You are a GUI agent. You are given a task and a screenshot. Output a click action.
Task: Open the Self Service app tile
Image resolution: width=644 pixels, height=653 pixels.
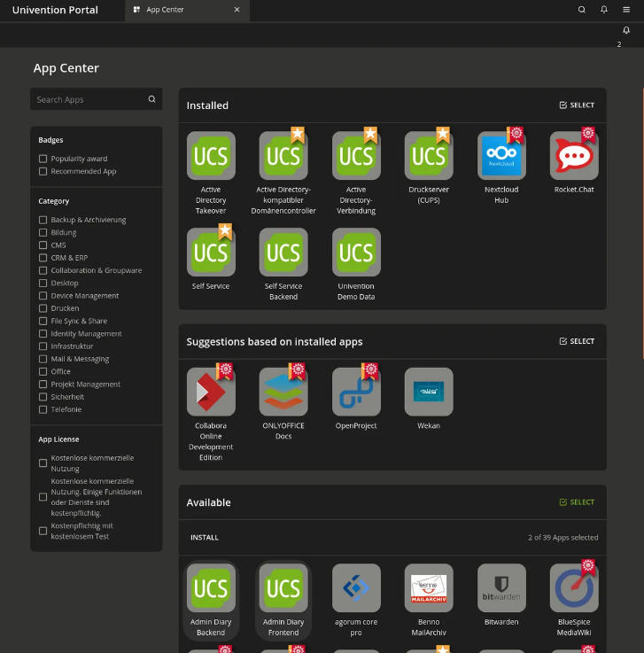pos(211,253)
